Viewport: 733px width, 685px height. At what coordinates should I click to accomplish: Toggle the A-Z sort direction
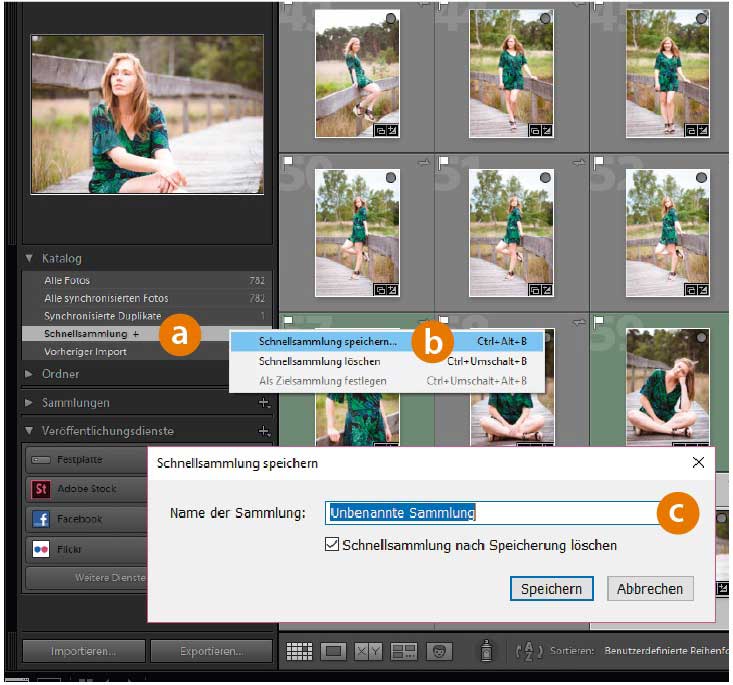(x=527, y=651)
